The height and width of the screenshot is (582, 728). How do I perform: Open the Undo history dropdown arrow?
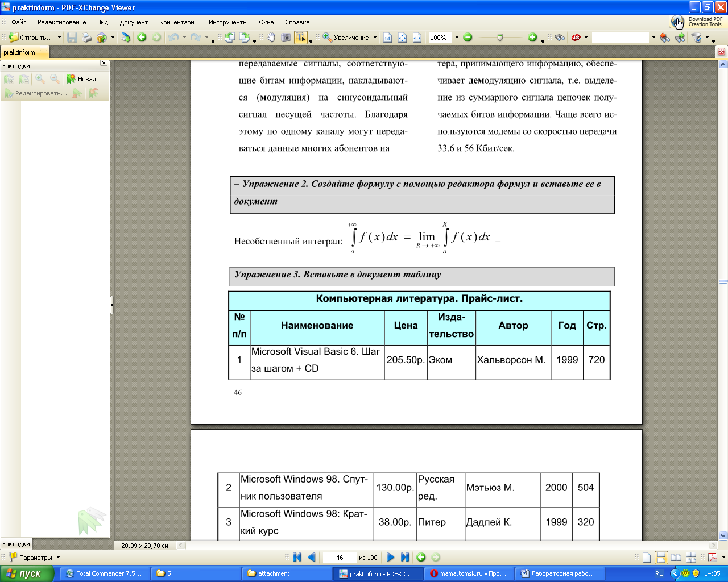[184, 38]
